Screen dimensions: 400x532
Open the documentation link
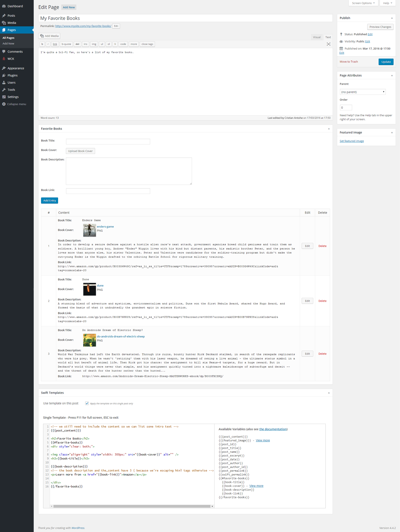(273, 429)
